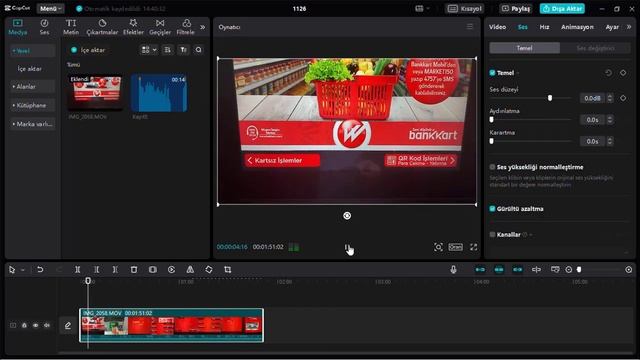640x360 pixels.
Task: Switch to the Ses properties tab
Action: click(x=523, y=27)
